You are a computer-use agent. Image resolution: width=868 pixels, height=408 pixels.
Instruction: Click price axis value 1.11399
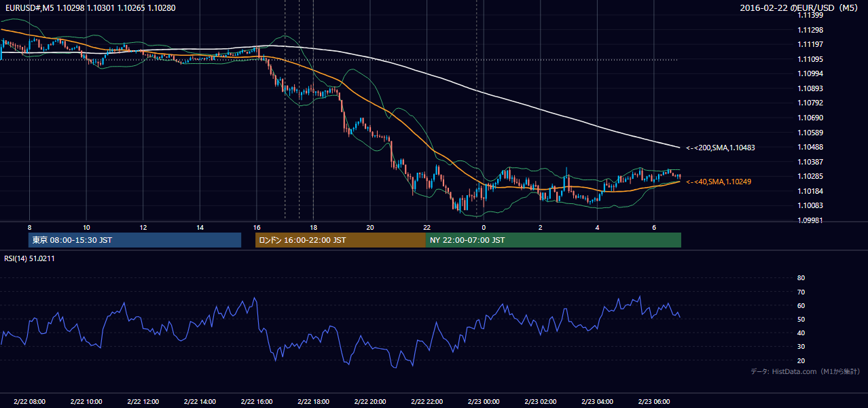point(811,15)
